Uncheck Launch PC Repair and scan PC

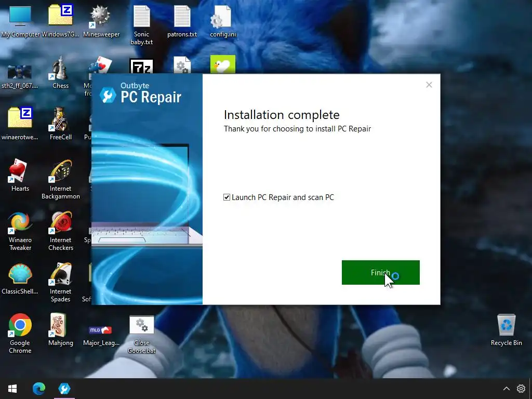point(227,197)
